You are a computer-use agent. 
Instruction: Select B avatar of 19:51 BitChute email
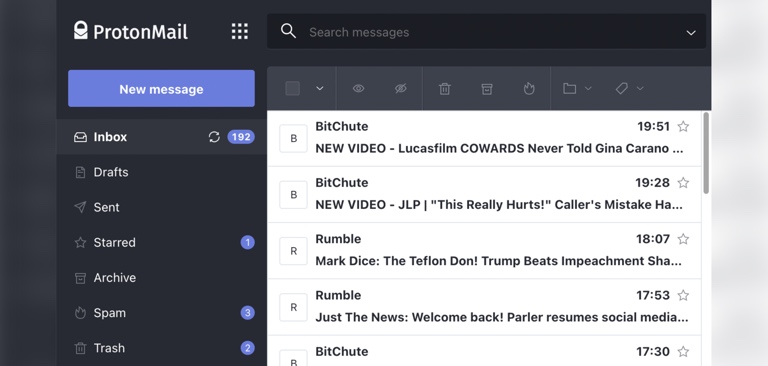tap(293, 138)
